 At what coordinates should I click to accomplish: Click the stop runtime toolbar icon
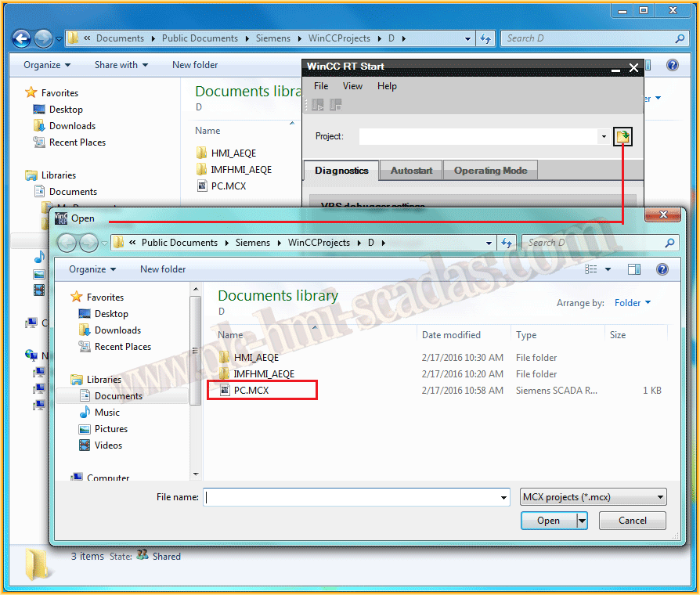point(335,105)
